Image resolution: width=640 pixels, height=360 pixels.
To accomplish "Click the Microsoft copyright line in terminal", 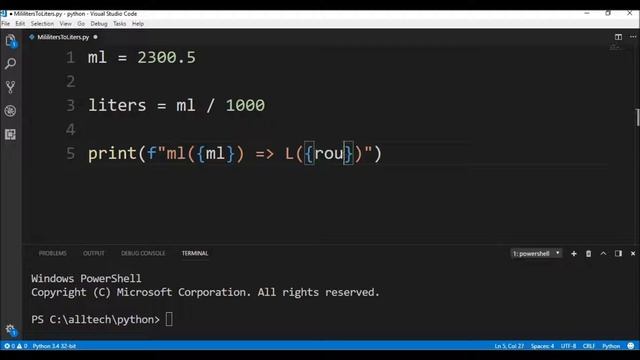I will [205, 292].
